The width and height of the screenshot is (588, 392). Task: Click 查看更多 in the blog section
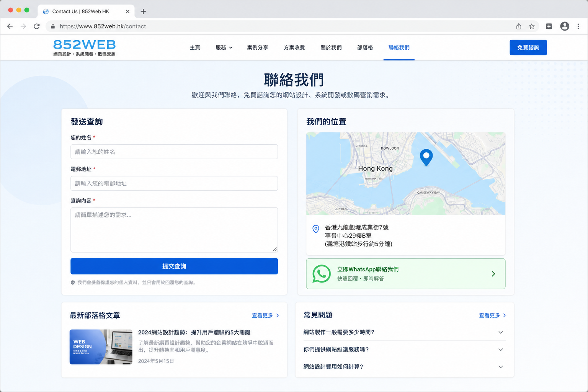pyautogui.click(x=266, y=315)
